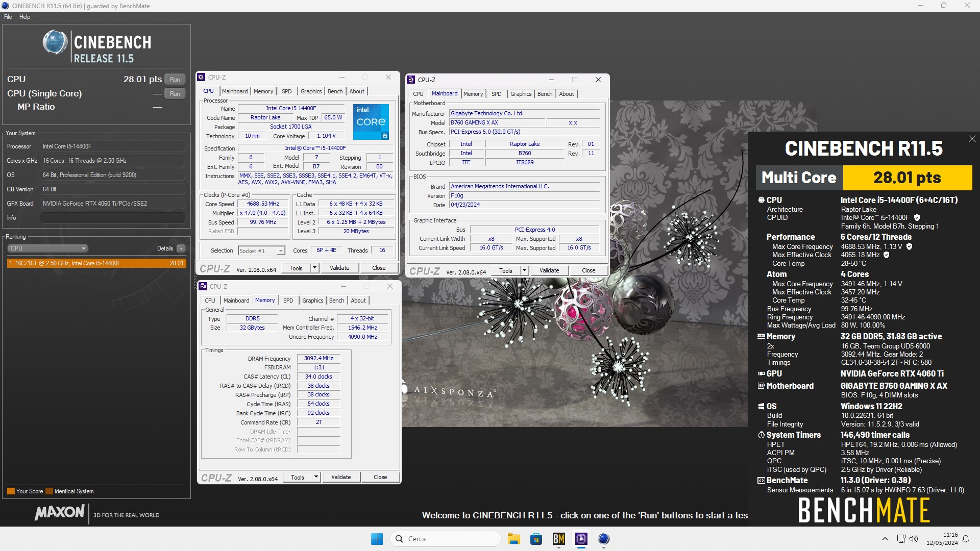Image resolution: width=980 pixels, height=551 pixels.
Task: Open the Ranking CPU dropdown
Action: pyautogui.click(x=47, y=248)
